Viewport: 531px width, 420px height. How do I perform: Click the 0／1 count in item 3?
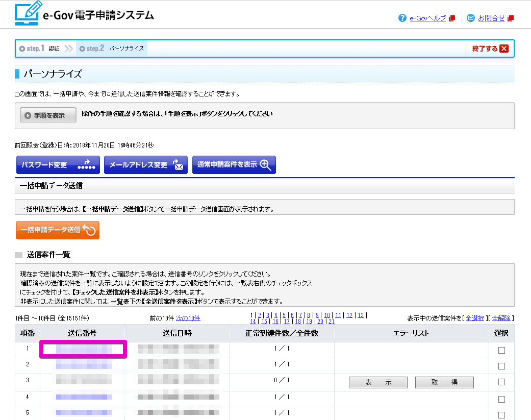coord(282,380)
